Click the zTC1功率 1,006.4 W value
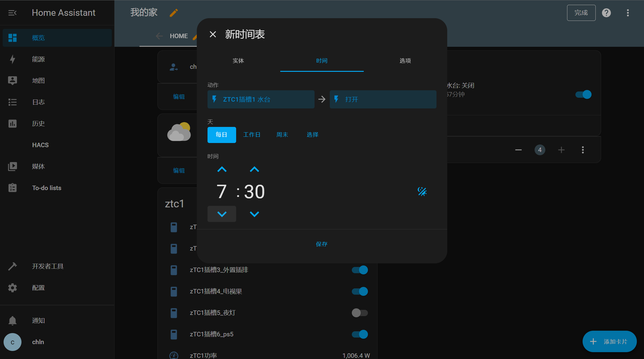 pos(356,355)
